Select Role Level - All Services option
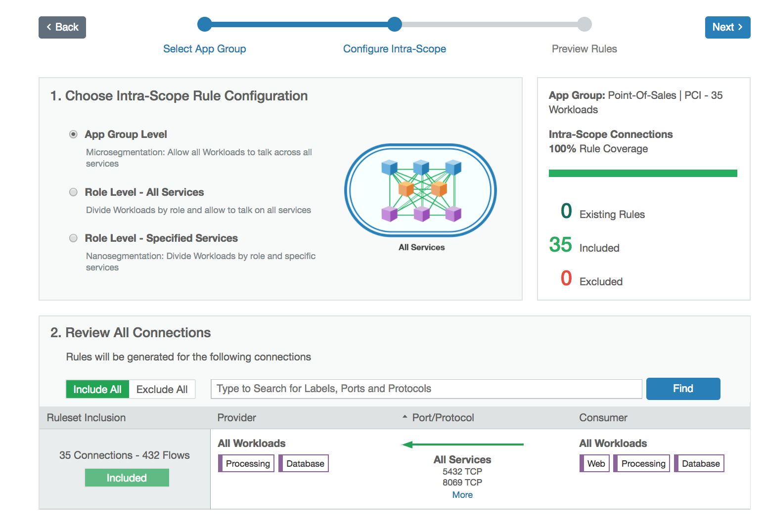The height and width of the screenshot is (532, 764). pyautogui.click(x=73, y=192)
